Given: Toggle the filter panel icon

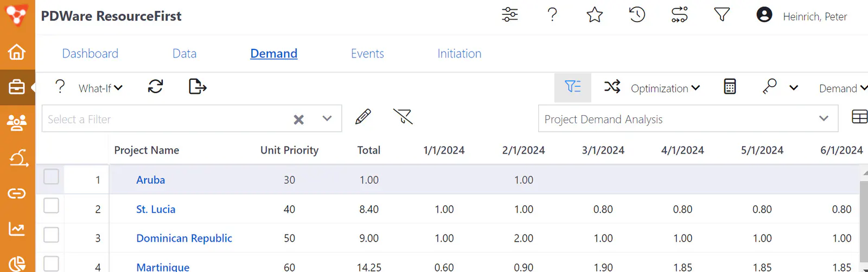Looking at the screenshot, I should pos(573,87).
